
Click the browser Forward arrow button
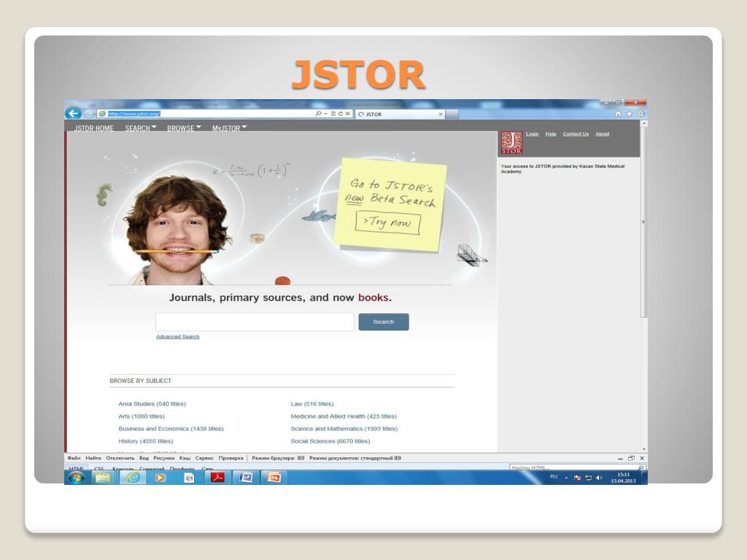pyautogui.click(x=88, y=113)
